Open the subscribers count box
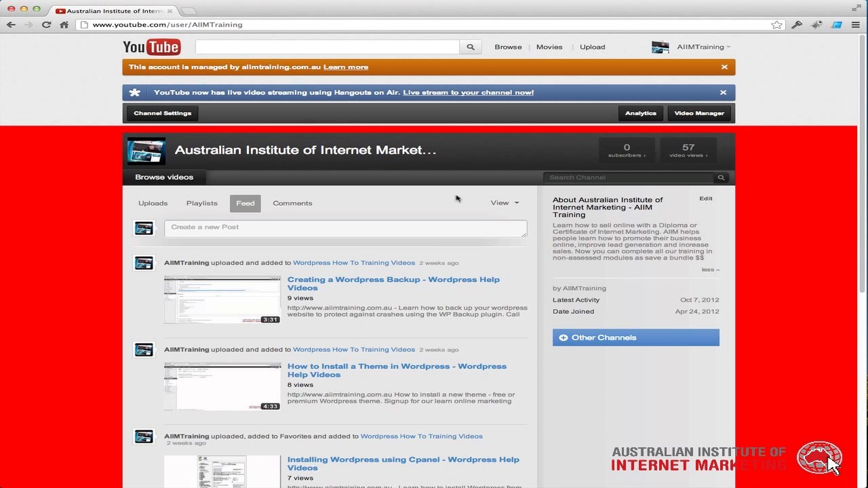This screenshot has height=488, width=868. pos(627,150)
